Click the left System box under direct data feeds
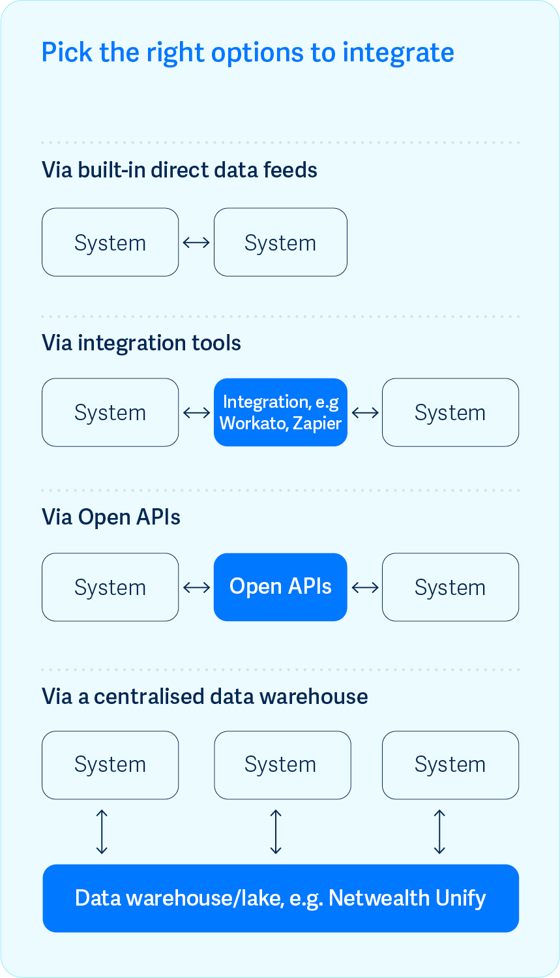The image size is (560, 978). coord(110,243)
